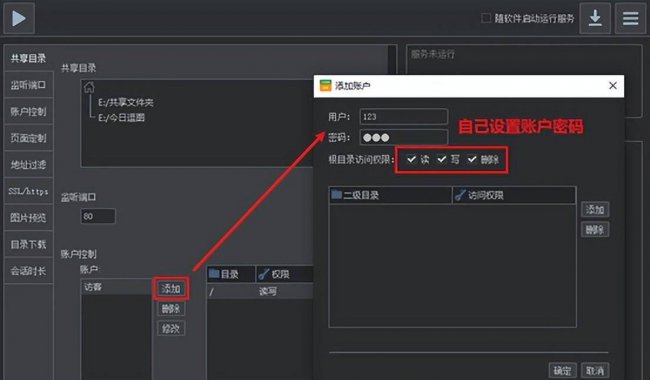Cancel the dialog with 取消
Image resolution: width=650 pixels, height=380 pixels.
click(x=595, y=370)
